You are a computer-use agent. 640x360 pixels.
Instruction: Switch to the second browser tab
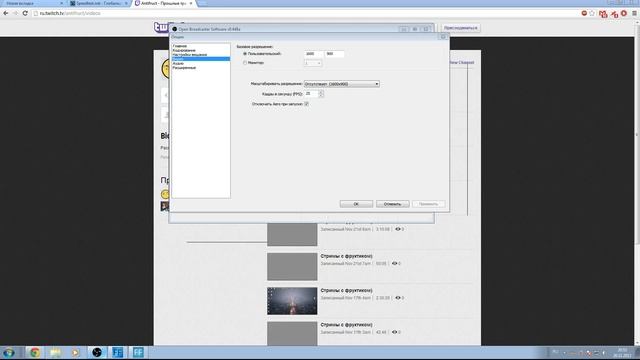point(98,3)
